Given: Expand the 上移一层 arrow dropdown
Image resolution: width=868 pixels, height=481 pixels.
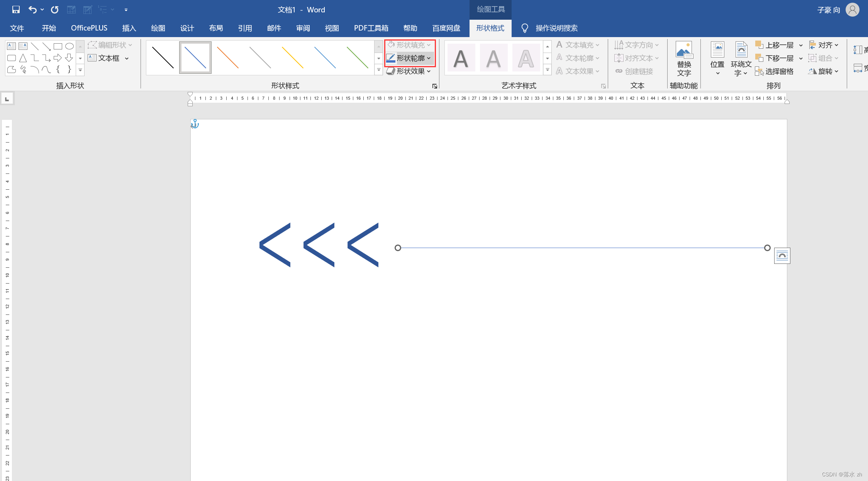Looking at the screenshot, I should point(801,46).
